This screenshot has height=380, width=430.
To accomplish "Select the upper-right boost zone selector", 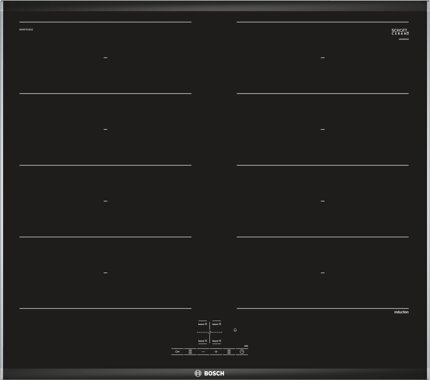I will (216, 324).
